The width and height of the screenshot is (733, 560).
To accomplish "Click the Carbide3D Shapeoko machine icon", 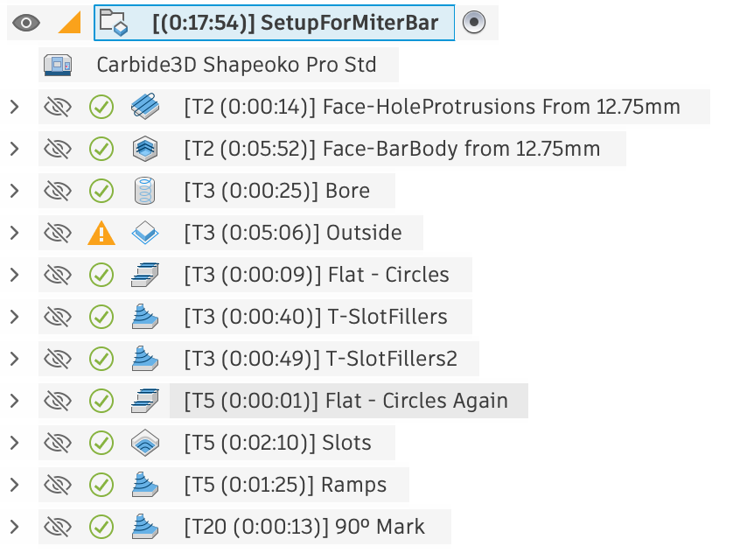I will 58,65.
